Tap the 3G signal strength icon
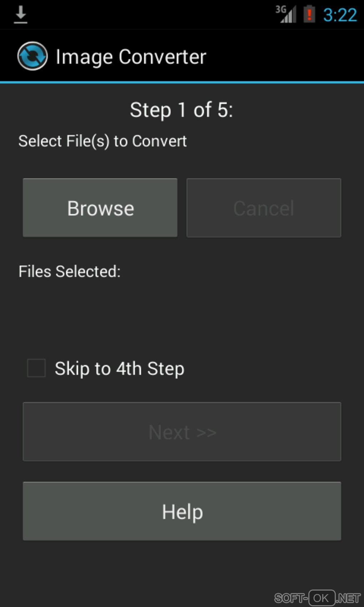364x607 pixels. [286, 14]
